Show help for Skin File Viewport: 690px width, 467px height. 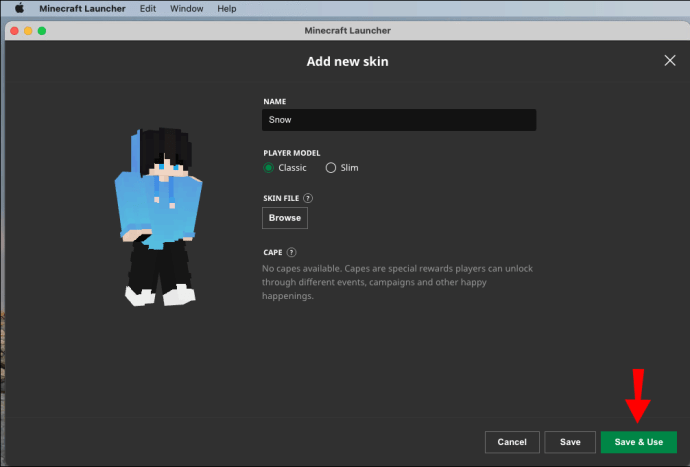point(308,198)
